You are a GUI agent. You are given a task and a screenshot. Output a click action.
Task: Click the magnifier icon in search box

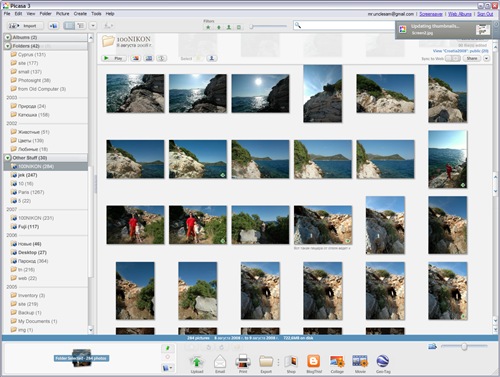[298, 25]
